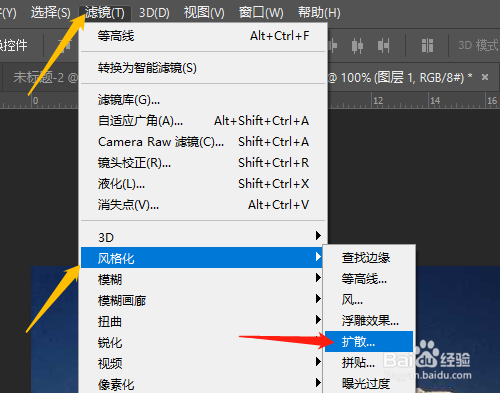Choose 查找边缘 in stylize submenu
This screenshot has height=393, width=500.
[x=369, y=258]
